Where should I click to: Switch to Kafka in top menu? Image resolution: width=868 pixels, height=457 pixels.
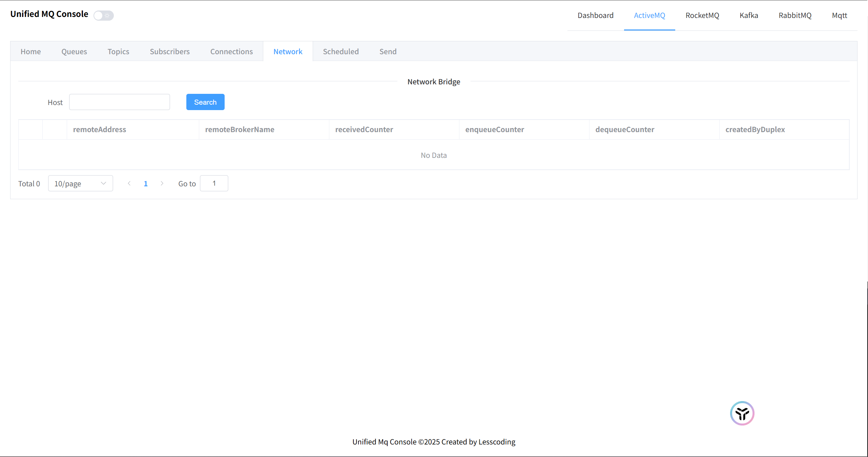click(749, 15)
